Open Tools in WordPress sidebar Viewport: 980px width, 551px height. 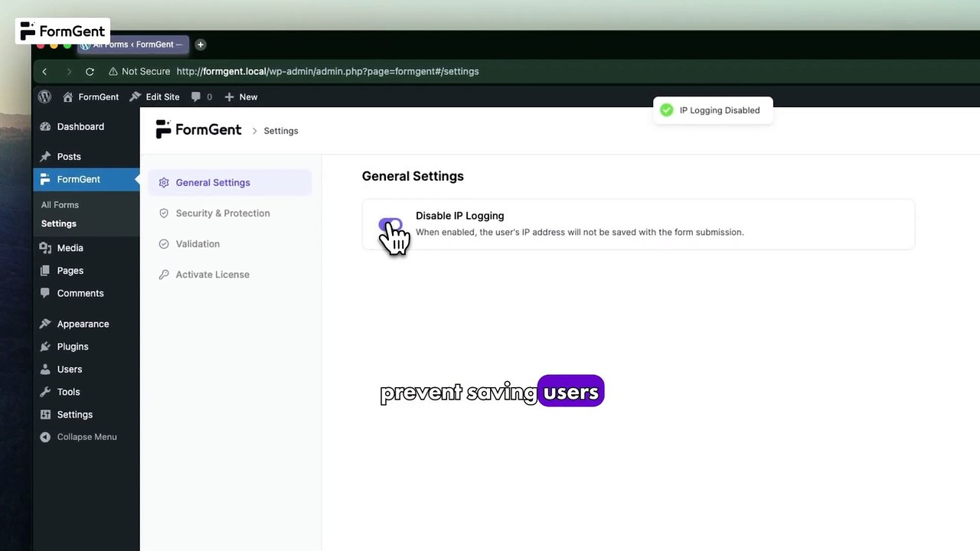pyautogui.click(x=86, y=392)
